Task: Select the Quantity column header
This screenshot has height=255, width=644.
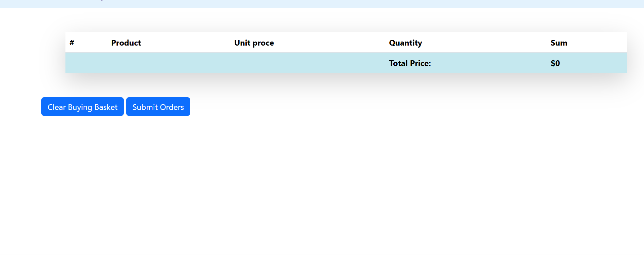Action: coord(405,43)
